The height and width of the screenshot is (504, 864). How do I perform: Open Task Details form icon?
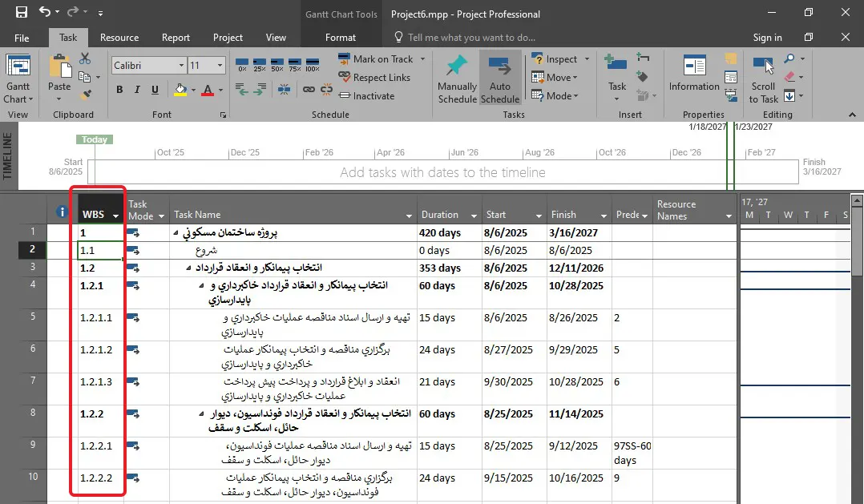pos(731,77)
